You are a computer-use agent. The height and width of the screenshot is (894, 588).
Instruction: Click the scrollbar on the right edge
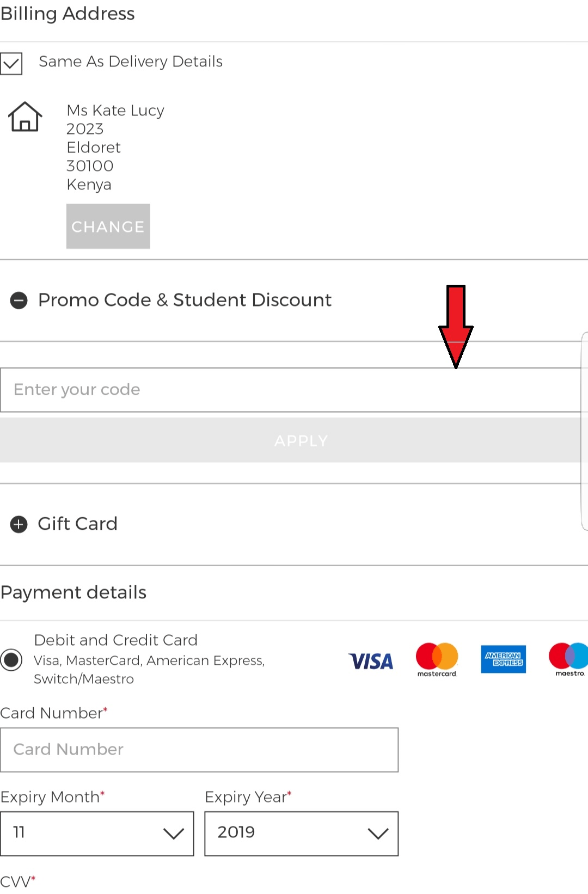pyautogui.click(x=585, y=431)
